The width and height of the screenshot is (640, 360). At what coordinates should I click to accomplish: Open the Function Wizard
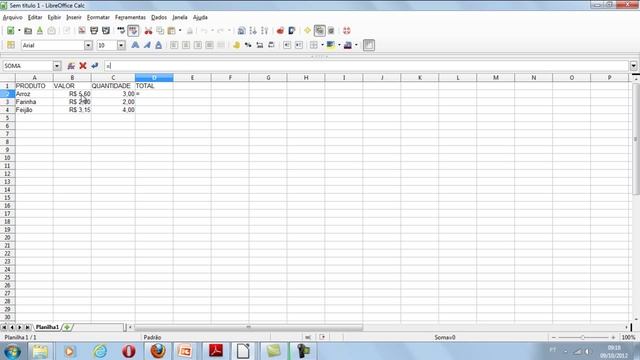click(x=71, y=66)
